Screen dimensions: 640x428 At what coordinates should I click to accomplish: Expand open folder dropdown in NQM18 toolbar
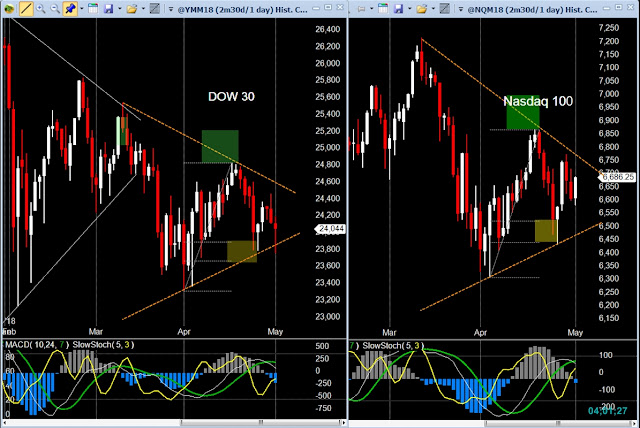coord(433,9)
